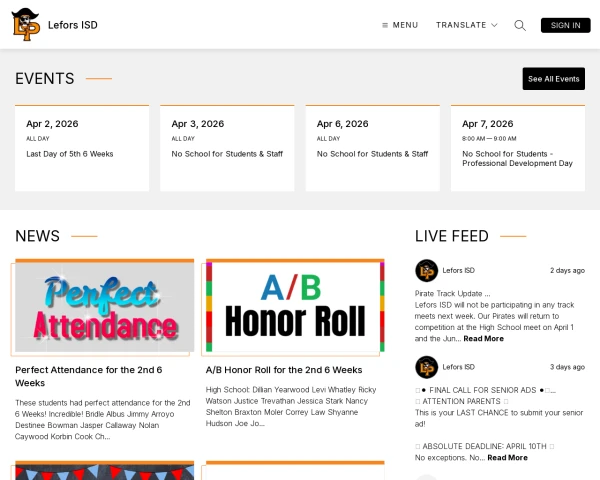Screen dimensions: 600x480
Task: Open the A/B Honor Roll news image
Action: click(295, 306)
